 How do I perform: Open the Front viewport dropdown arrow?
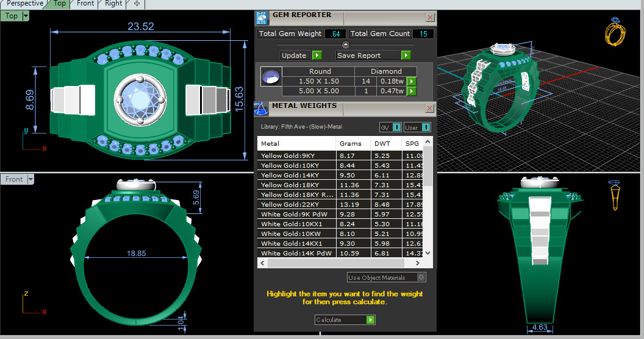(x=31, y=179)
